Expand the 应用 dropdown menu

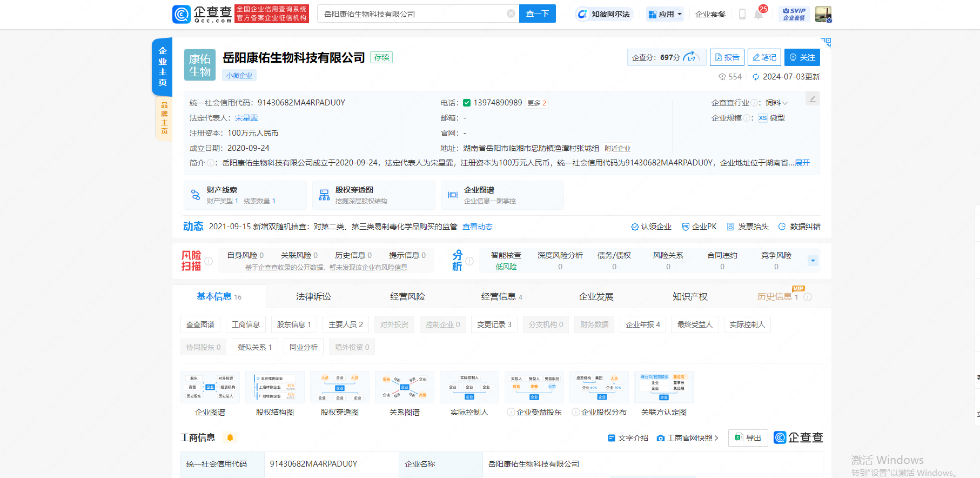[x=665, y=14]
